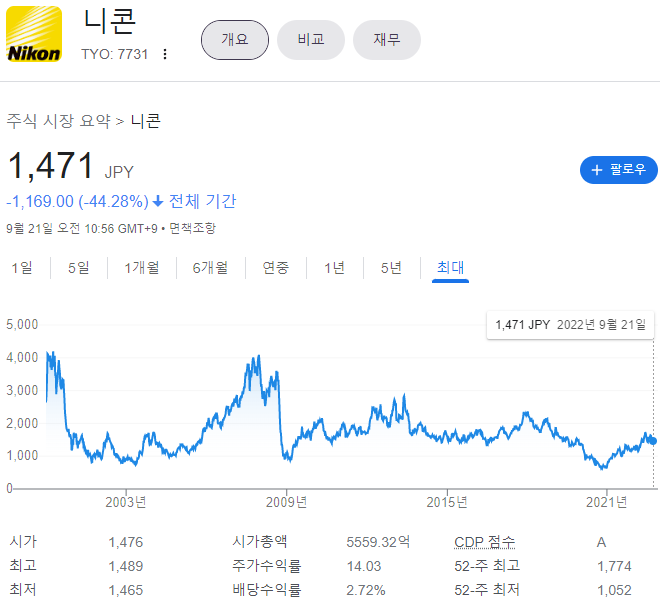Switch chart range to 5년
660x600 pixels.
(x=391, y=268)
